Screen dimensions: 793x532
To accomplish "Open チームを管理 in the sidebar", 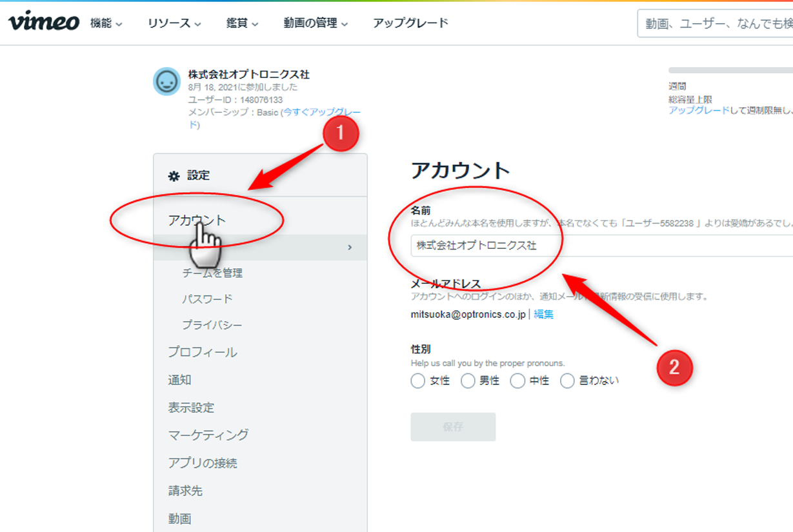I will click(x=212, y=273).
